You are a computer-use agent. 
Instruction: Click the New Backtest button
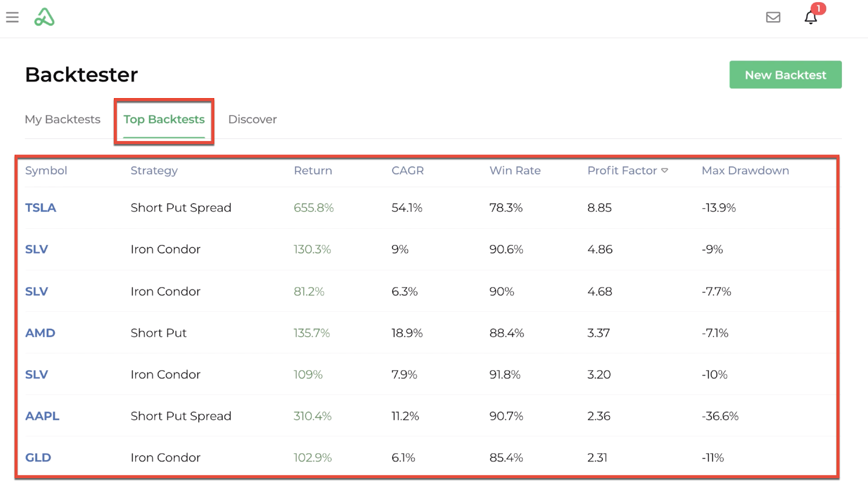click(786, 75)
